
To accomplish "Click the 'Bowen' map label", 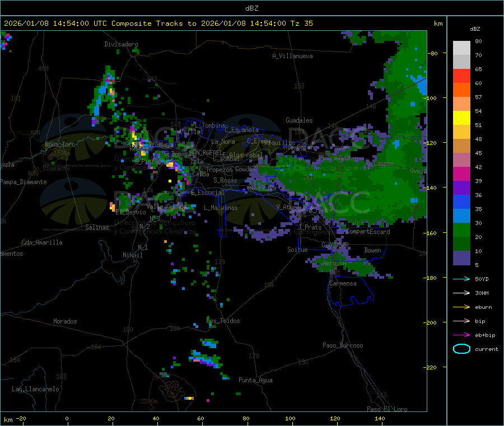I will (373, 250).
